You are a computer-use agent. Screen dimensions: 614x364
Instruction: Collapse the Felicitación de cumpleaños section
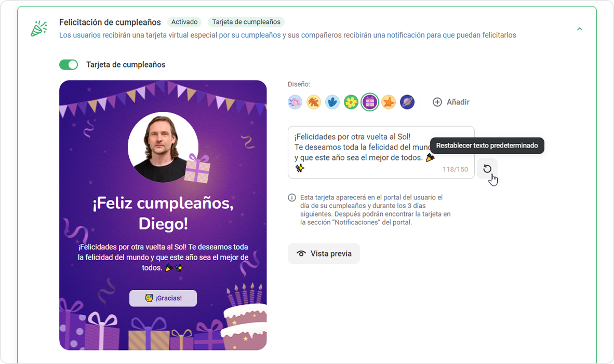(x=580, y=29)
